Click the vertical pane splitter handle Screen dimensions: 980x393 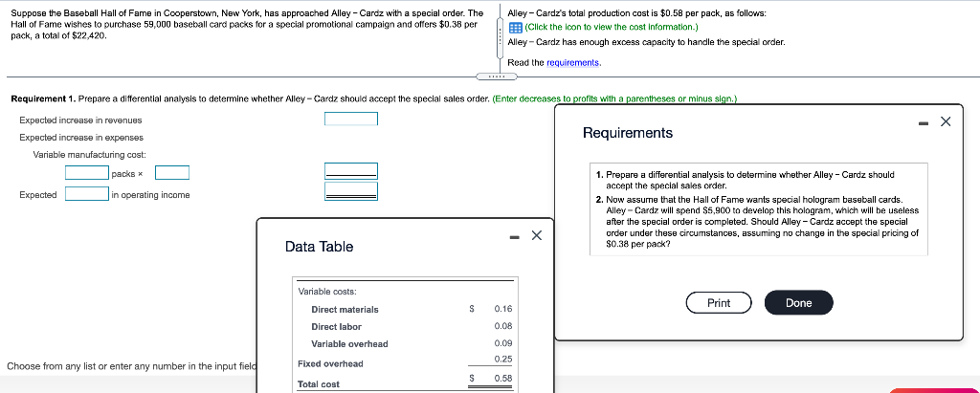[x=498, y=37]
